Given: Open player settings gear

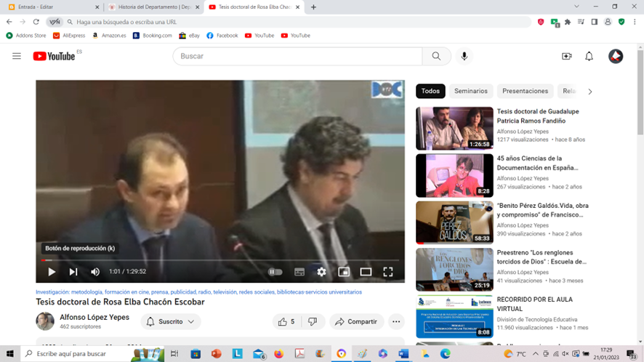Looking at the screenshot, I should (x=321, y=272).
